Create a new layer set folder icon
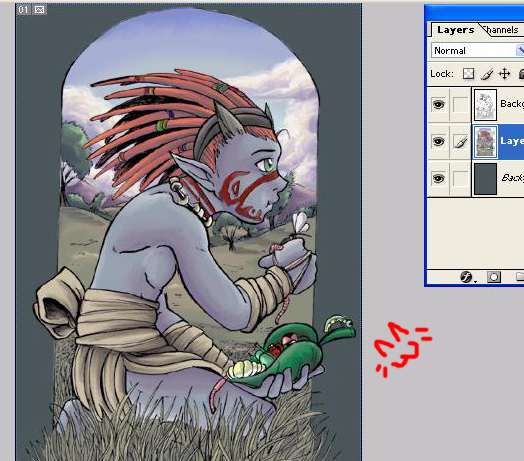This screenshot has height=461, width=524. pos(520,276)
